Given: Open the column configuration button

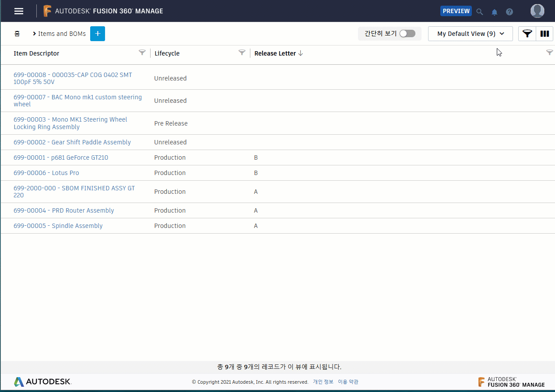Looking at the screenshot, I should (544, 34).
